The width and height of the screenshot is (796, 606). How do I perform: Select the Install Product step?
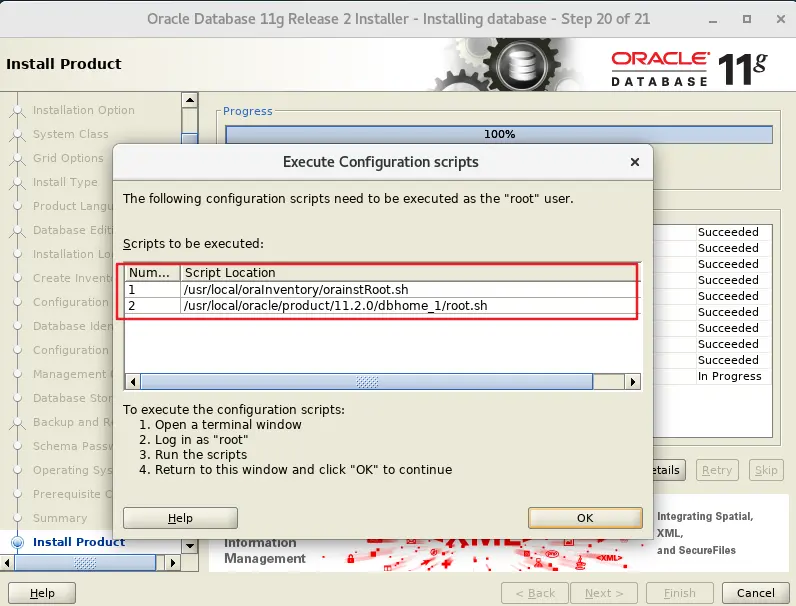click(79, 542)
